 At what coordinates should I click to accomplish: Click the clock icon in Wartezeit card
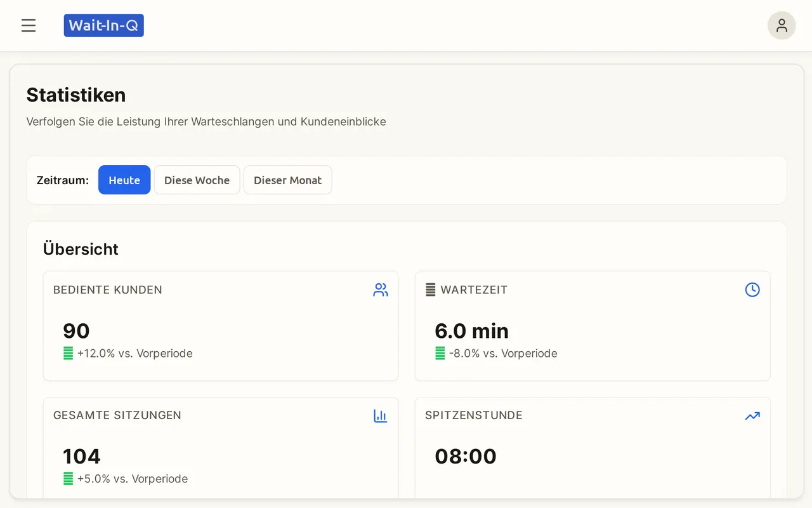click(752, 290)
